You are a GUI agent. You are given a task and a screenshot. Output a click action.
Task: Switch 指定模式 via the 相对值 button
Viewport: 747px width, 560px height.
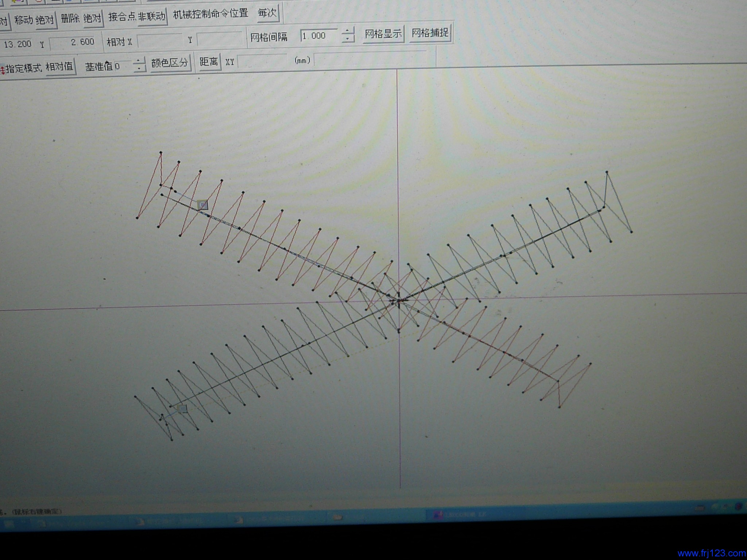[x=59, y=67]
